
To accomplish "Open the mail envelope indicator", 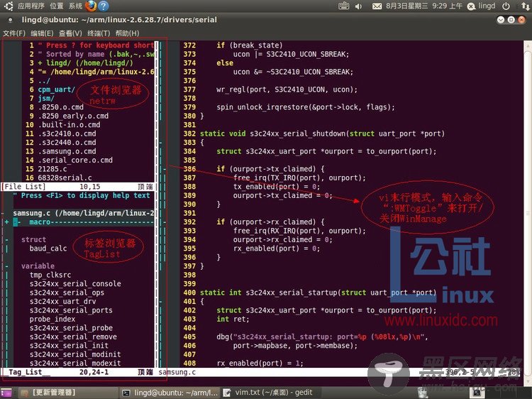I will click(x=377, y=6).
